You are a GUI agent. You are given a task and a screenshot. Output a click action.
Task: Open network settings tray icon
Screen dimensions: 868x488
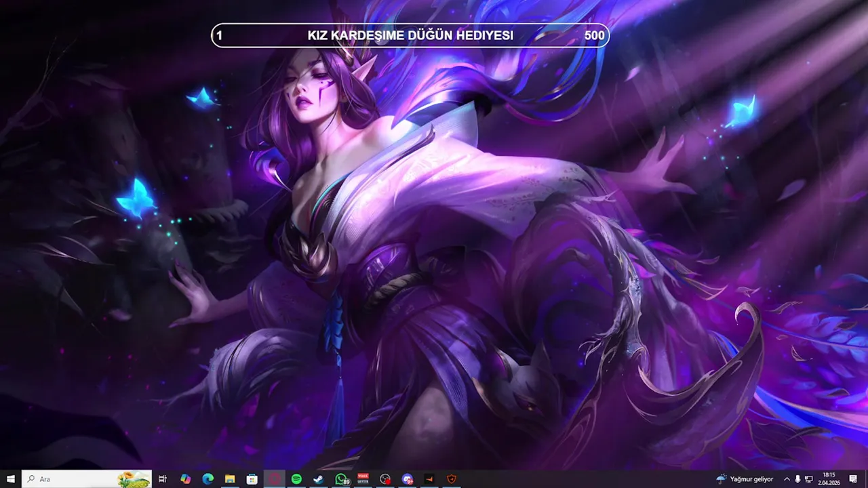tap(809, 479)
